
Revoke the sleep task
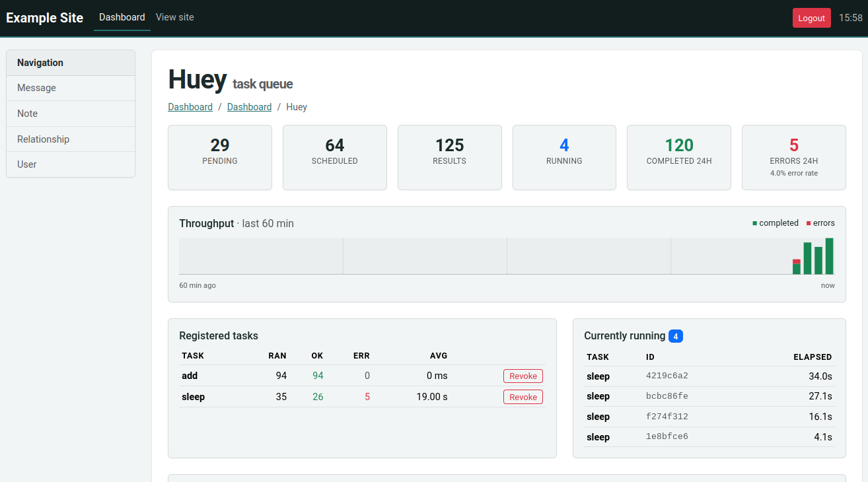coord(523,397)
